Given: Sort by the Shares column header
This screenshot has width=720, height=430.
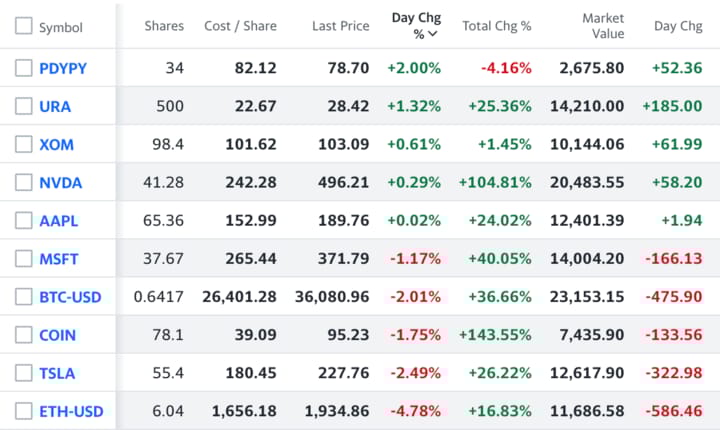Looking at the screenshot, I should coord(164,26).
